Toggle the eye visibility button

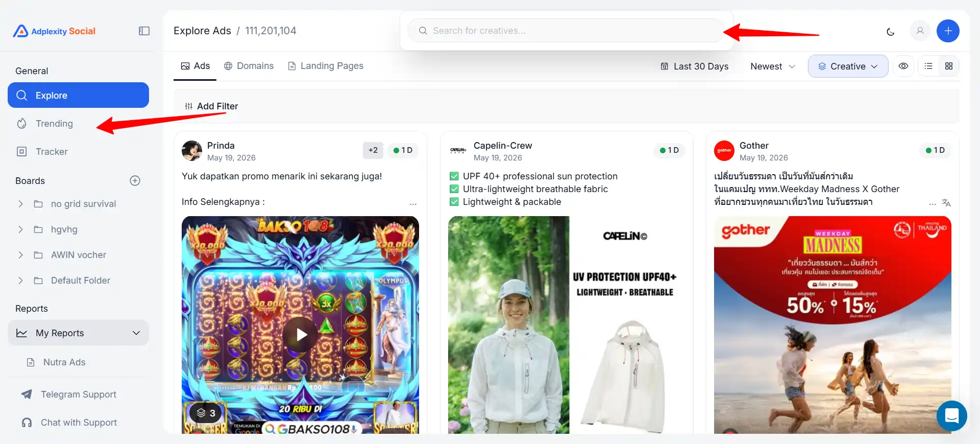(903, 66)
